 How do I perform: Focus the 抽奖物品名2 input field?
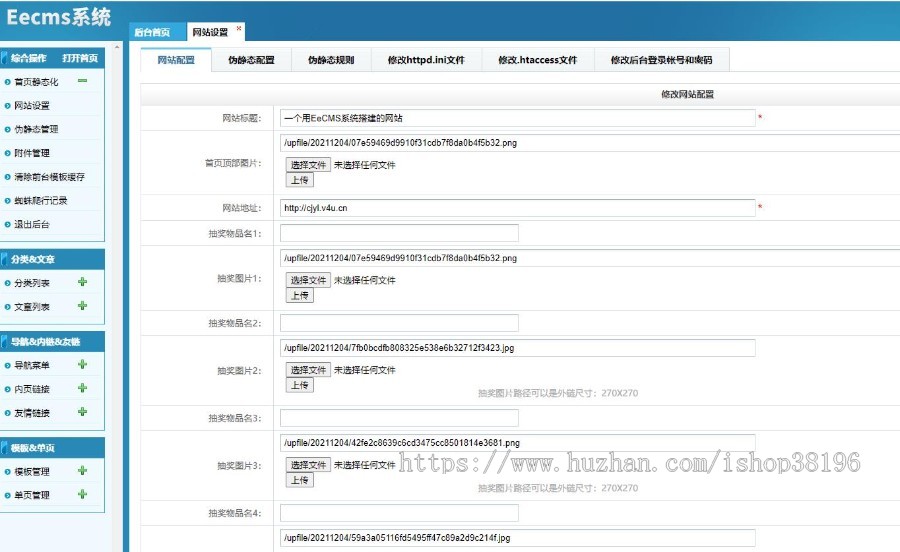399,323
